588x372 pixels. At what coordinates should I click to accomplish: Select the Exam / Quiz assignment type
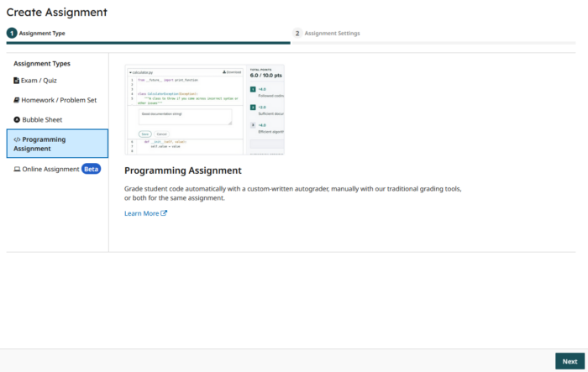35,81
